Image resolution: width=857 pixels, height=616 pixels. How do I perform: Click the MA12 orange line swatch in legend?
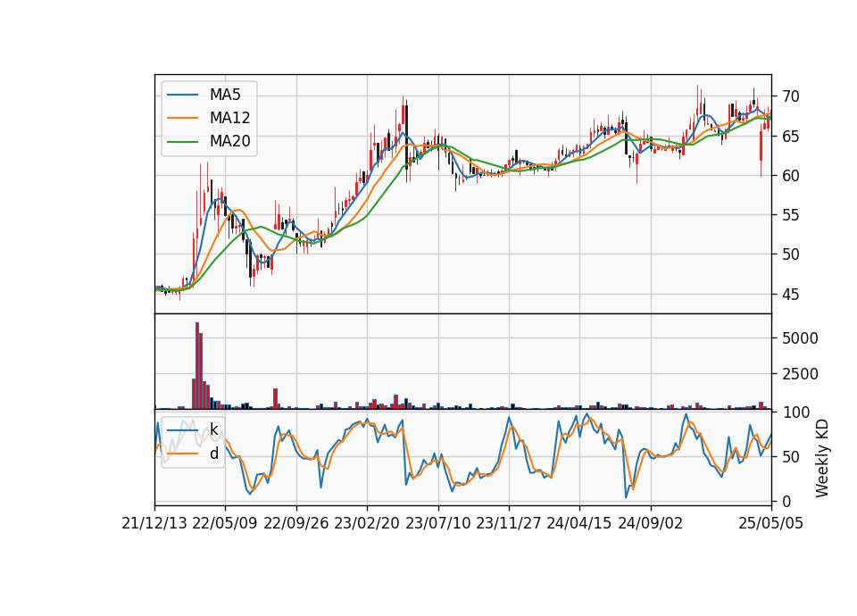pyautogui.click(x=182, y=118)
